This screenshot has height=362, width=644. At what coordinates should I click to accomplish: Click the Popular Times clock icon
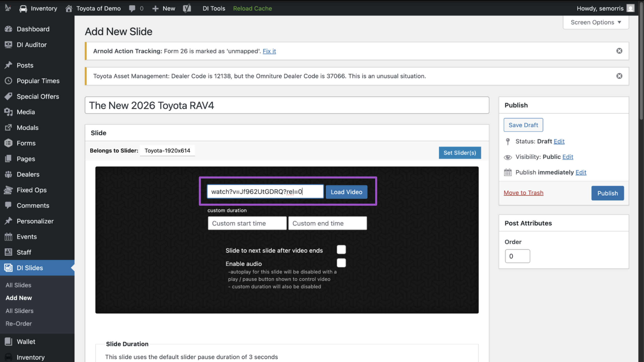(x=8, y=81)
